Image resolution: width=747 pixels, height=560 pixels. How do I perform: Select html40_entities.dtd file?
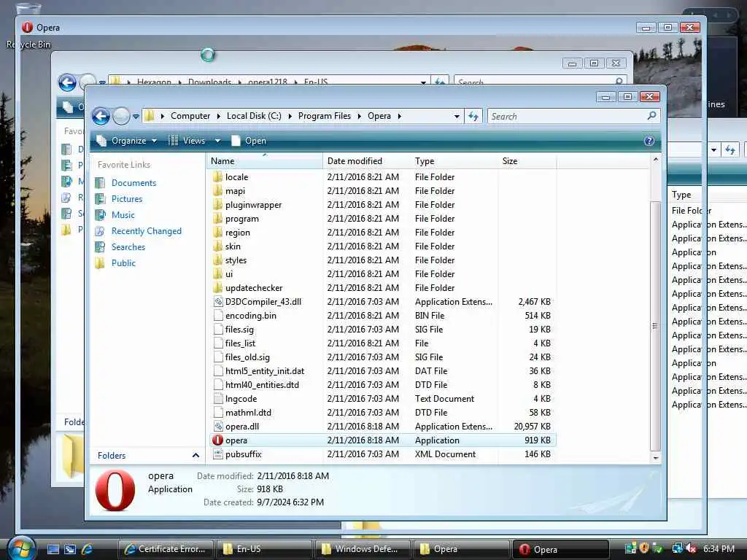coord(262,385)
